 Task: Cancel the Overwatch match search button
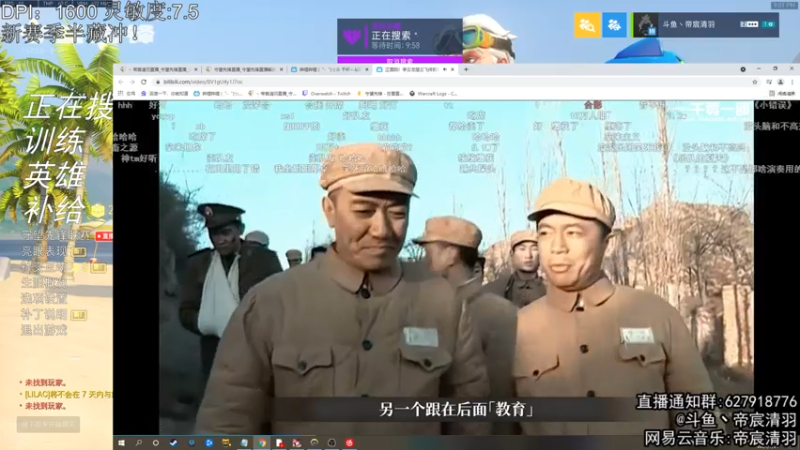point(400,60)
